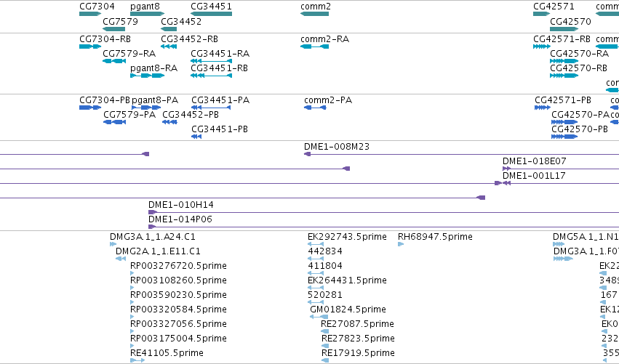Open protein CG34451-PA

(220, 100)
